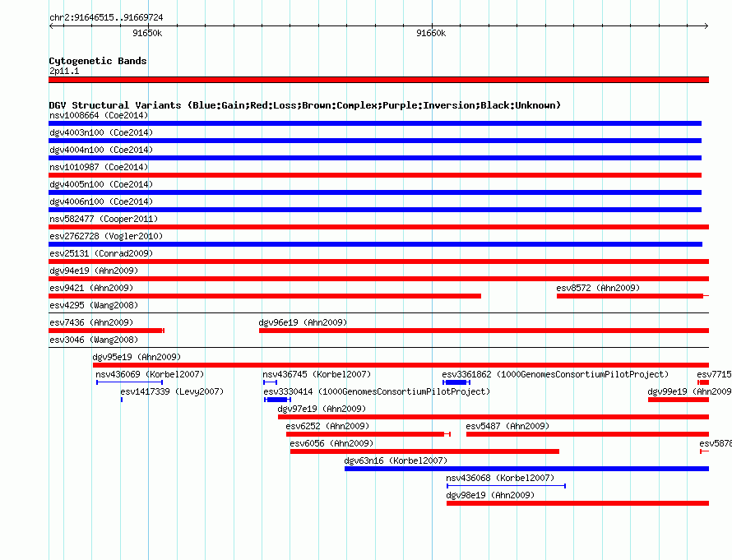Screen dimensions: 732x560
Task: Open dgv4006n100 (Coe2014) entry
Action: click(x=101, y=201)
